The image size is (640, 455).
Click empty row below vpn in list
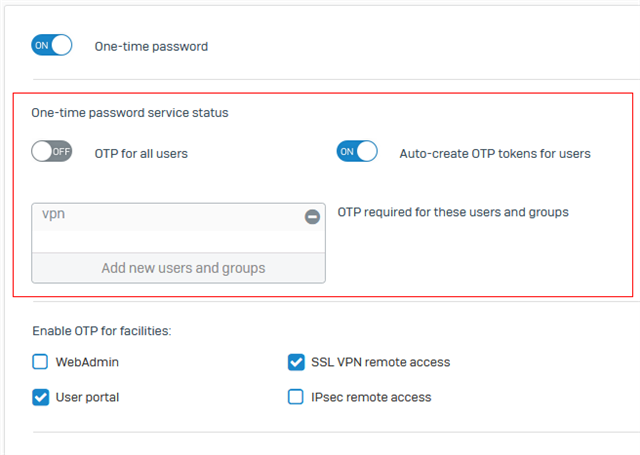pos(178,242)
